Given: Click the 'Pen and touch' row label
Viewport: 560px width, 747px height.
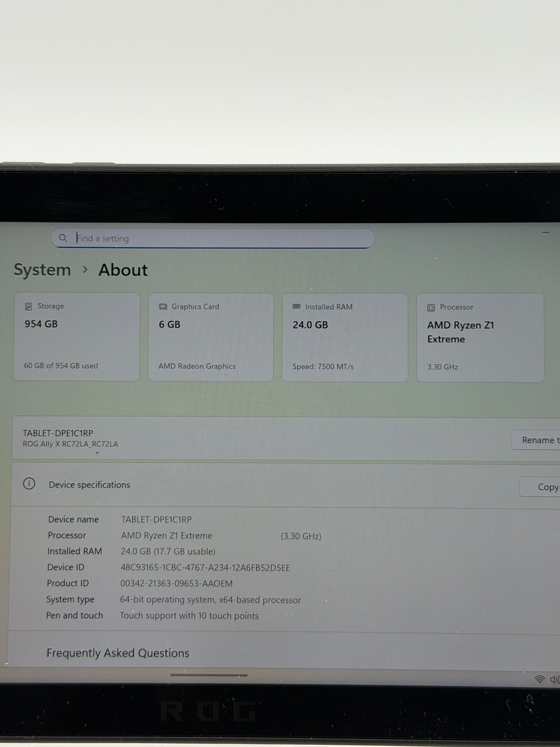Looking at the screenshot, I should (75, 615).
